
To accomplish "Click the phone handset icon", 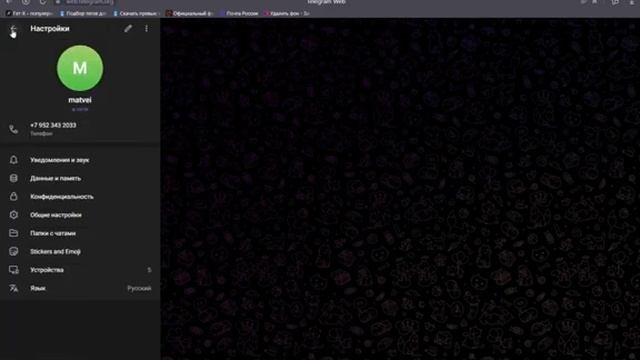I will (13, 129).
